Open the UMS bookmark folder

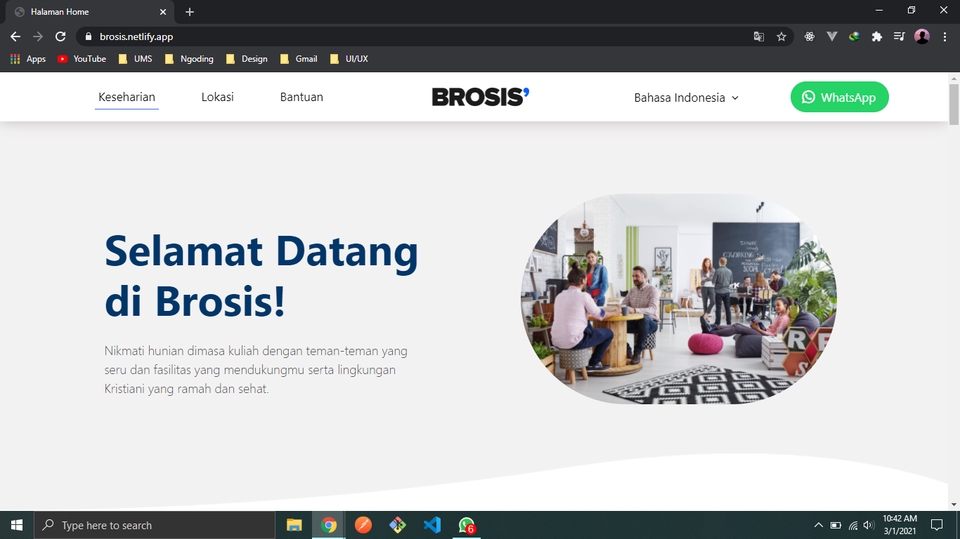pos(135,59)
